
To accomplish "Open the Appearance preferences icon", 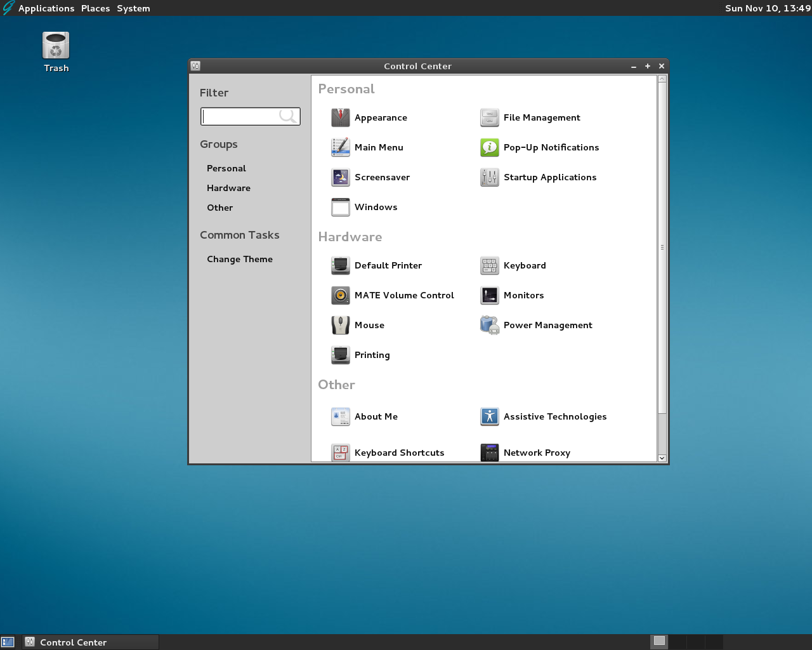I will (x=341, y=117).
